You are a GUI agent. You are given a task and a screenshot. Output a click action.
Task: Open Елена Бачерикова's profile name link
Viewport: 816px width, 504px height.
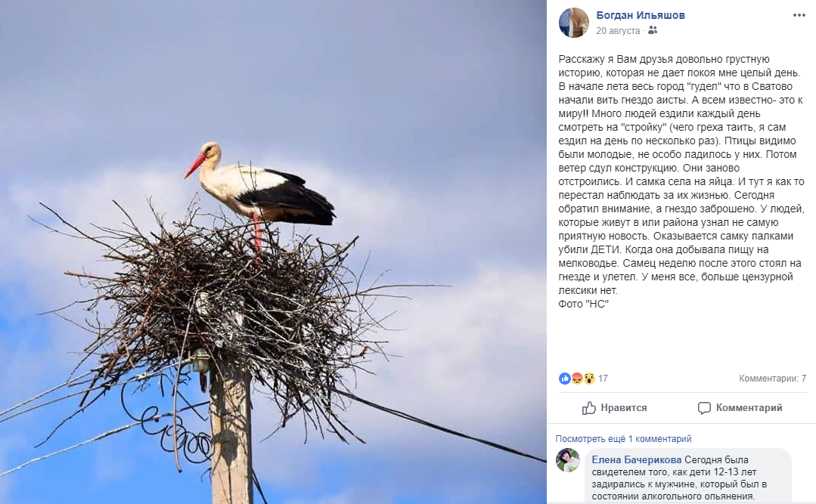637,459
